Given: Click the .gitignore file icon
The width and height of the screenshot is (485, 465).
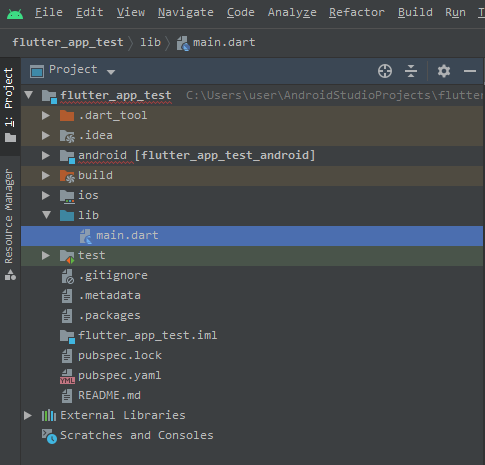Looking at the screenshot, I should [68, 276].
